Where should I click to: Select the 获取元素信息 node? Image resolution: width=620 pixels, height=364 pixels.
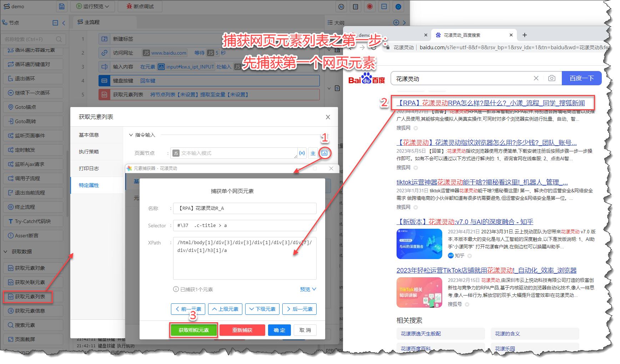pos(33,311)
